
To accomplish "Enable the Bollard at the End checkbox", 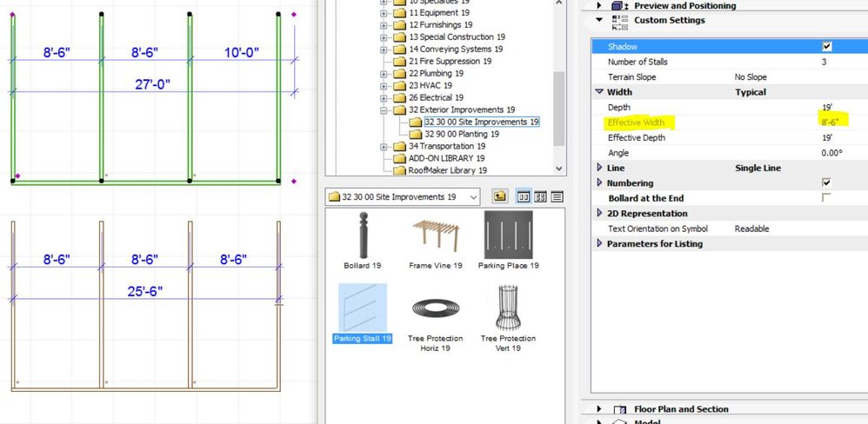I will [x=826, y=197].
